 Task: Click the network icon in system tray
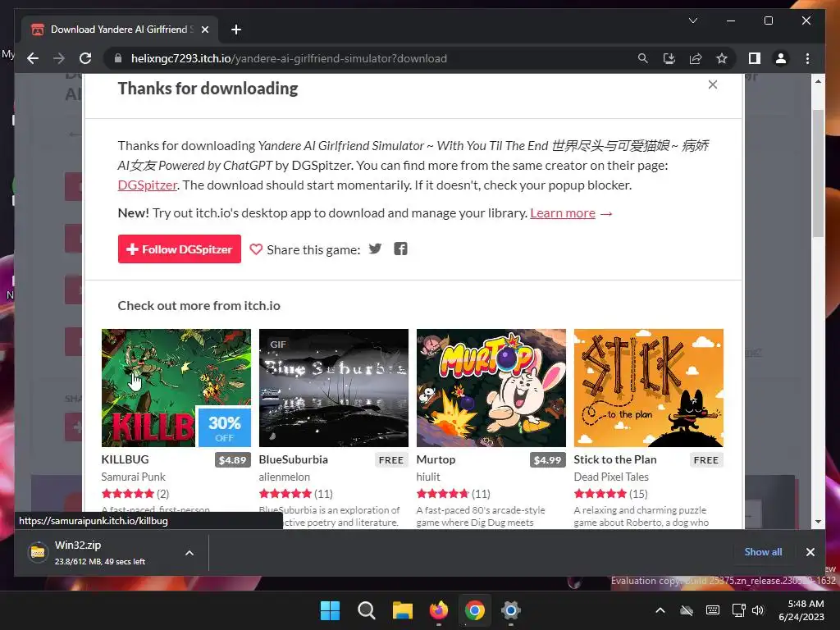click(x=739, y=610)
